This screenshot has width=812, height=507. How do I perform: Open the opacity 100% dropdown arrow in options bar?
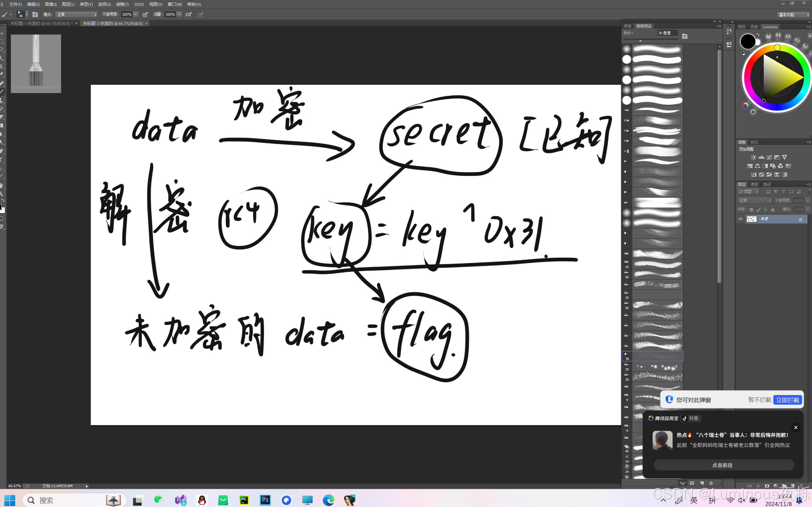point(136,14)
